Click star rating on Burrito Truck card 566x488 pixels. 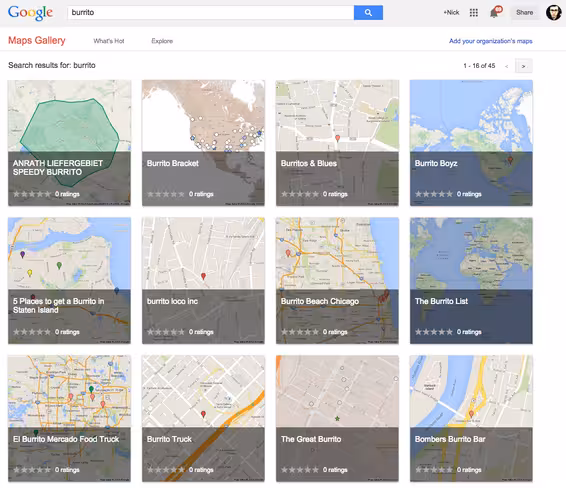[x=166, y=470]
